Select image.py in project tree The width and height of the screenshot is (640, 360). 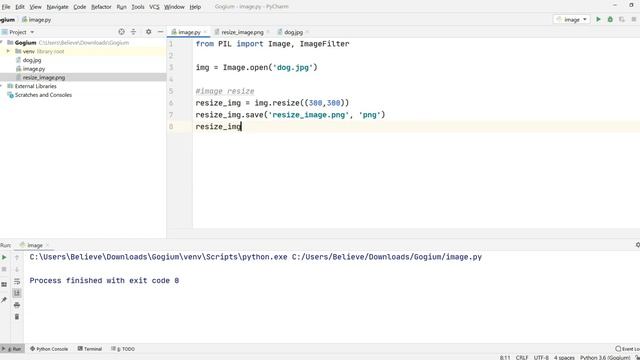click(33, 69)
